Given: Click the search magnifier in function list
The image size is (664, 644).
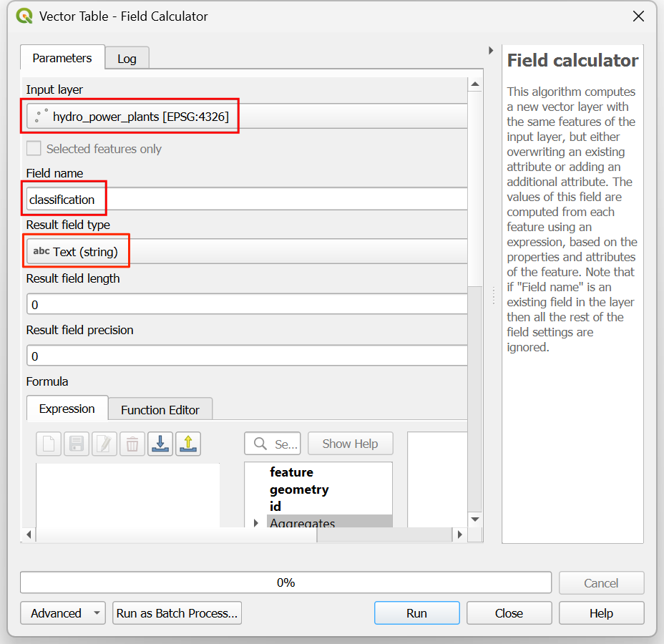Looking at the screenshot, I should (x=260, y=444).
